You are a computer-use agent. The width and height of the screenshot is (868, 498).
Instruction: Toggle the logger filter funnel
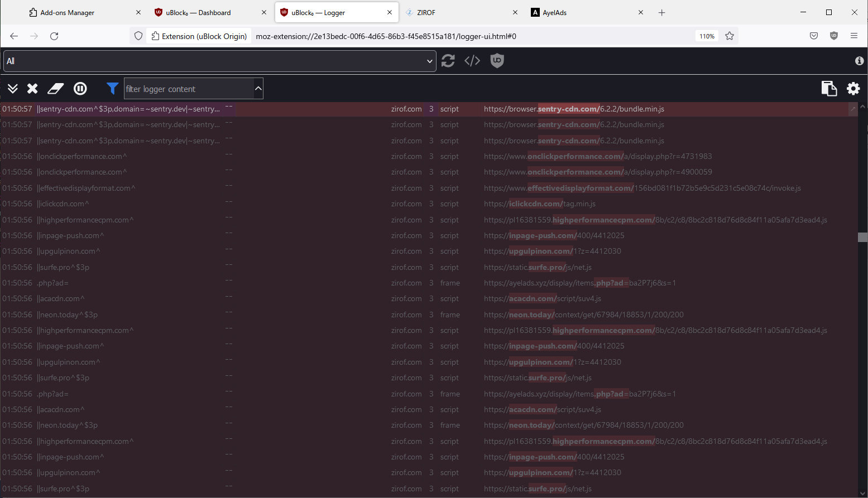112,89
